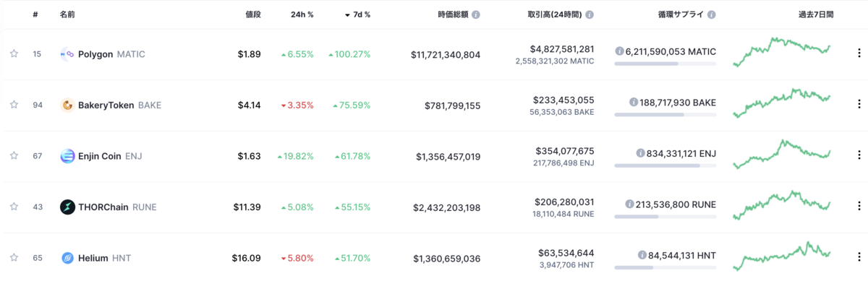Image resolution: width=868 pixels, height=281 pixels.
Task: Sort by the 24h % column header
Action: [302, 14]
